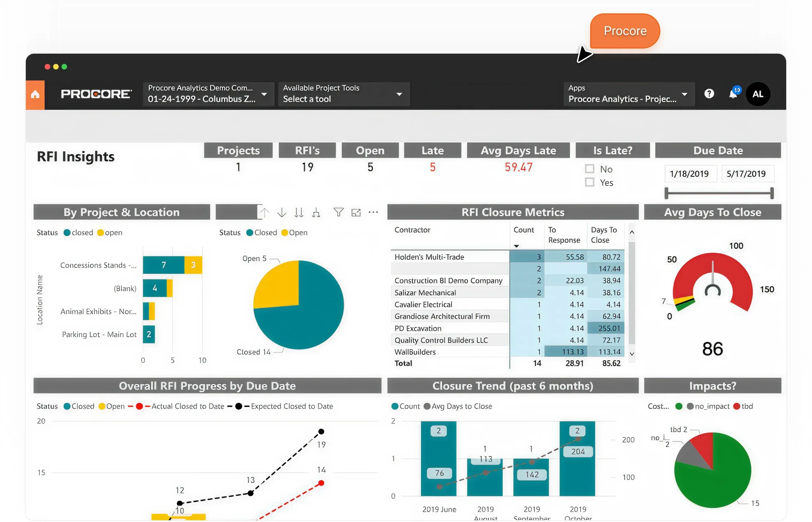Open the AL user avatar menu
Viewport: 812px width, 522px height.
(x=758, y=94)
